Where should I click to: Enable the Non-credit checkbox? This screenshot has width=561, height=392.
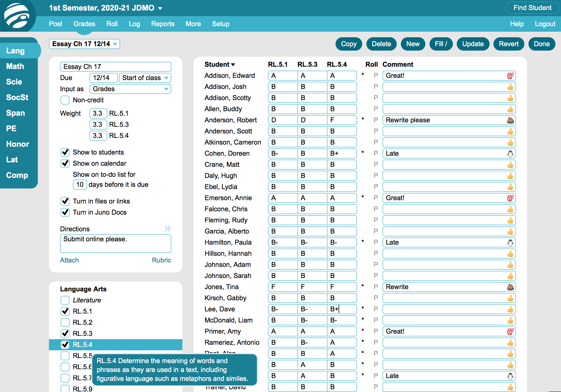pos(65,100)
